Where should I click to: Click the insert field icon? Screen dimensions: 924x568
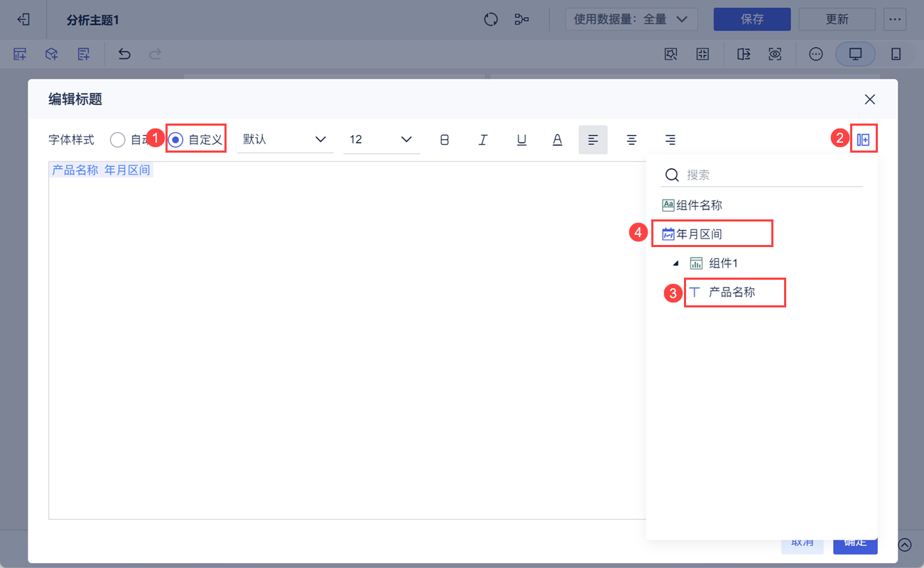pyautogui.click(x=864, y=140)
